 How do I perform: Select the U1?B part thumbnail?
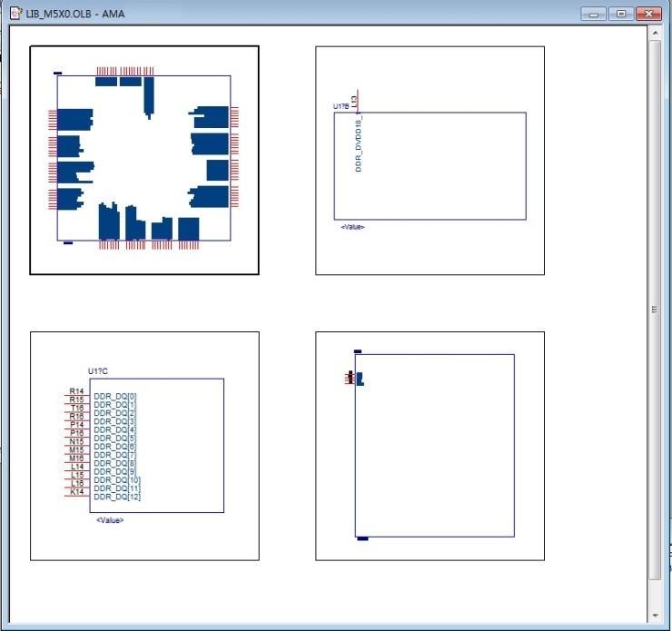point(430,161)
